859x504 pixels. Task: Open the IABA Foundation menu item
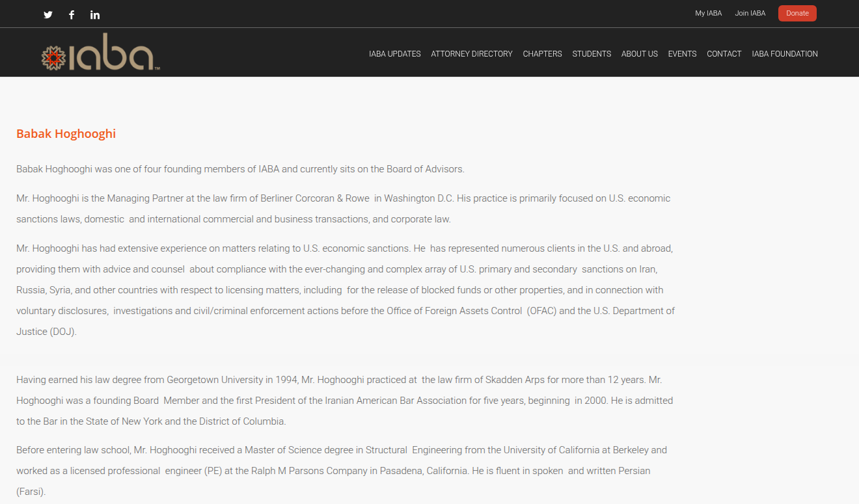click(x=785, y=54)
